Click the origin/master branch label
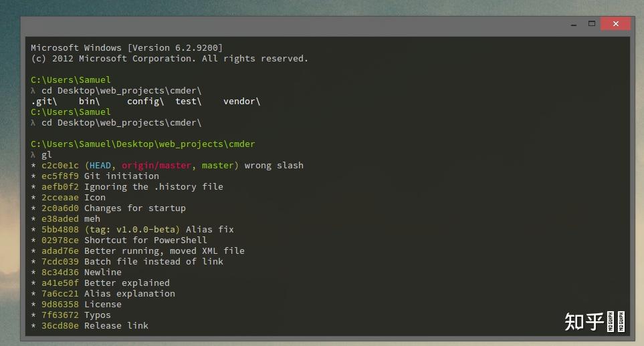The image size is (644, 346). [156, 166]
